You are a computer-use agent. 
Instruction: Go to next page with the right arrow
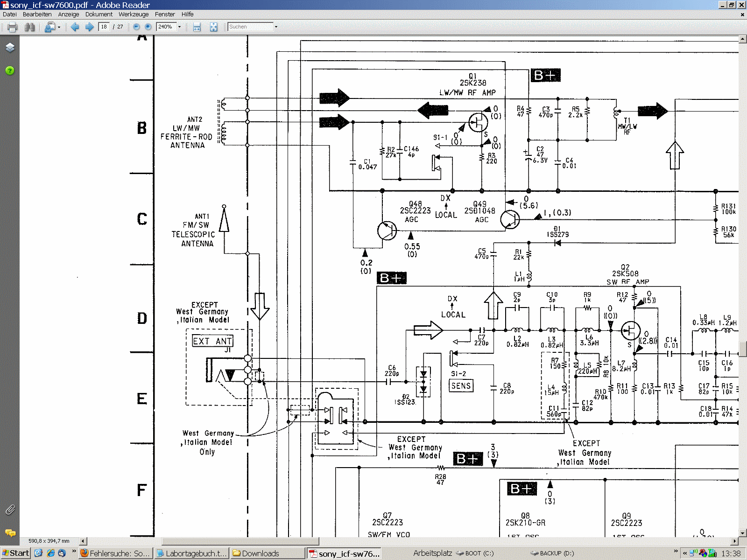[89, 27]
